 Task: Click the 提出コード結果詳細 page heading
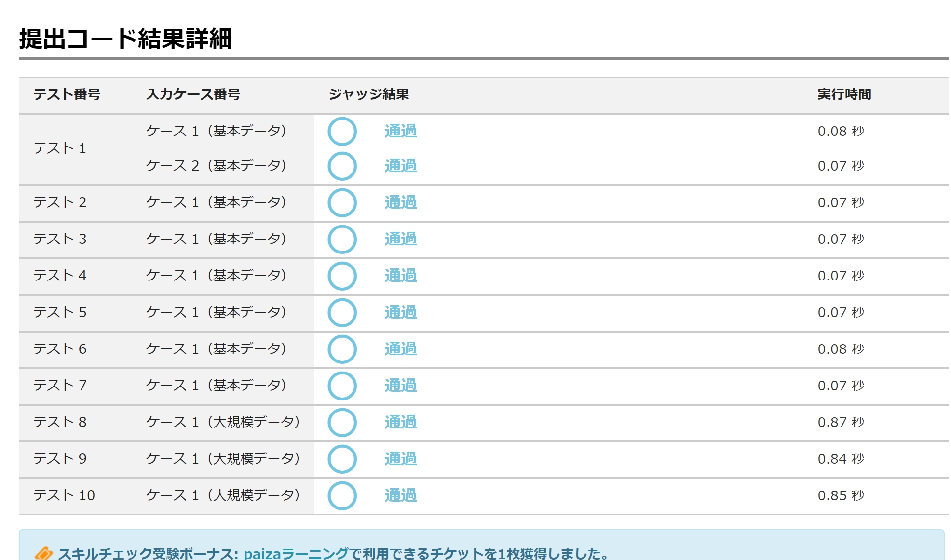pos(125,39)
